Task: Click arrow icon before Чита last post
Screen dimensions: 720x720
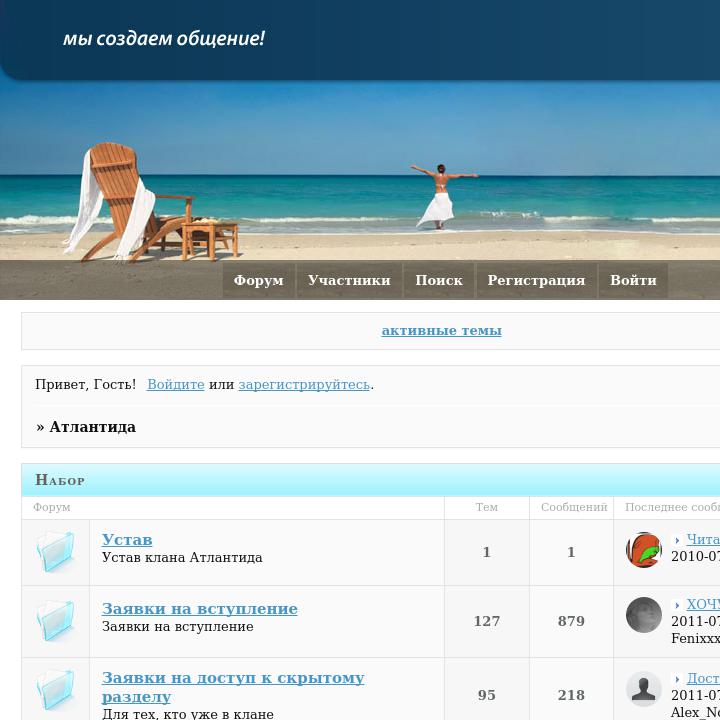Action: click(x=677, y=541)
